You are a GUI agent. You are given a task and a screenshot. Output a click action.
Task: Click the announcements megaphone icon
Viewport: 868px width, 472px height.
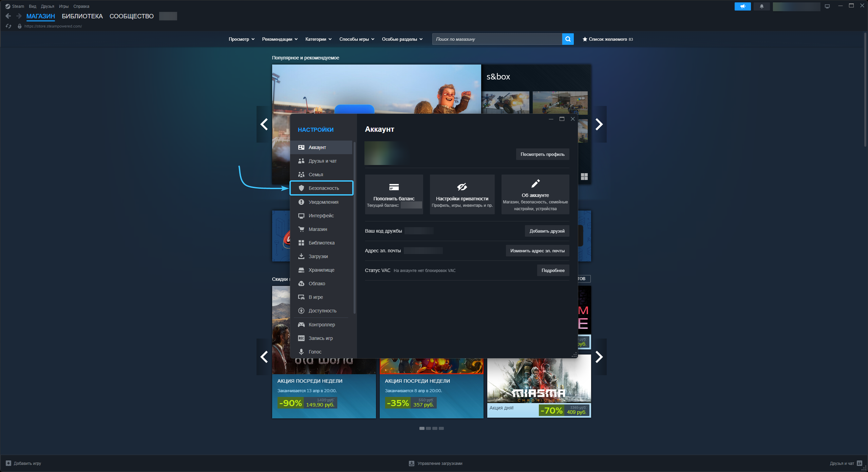742,6
